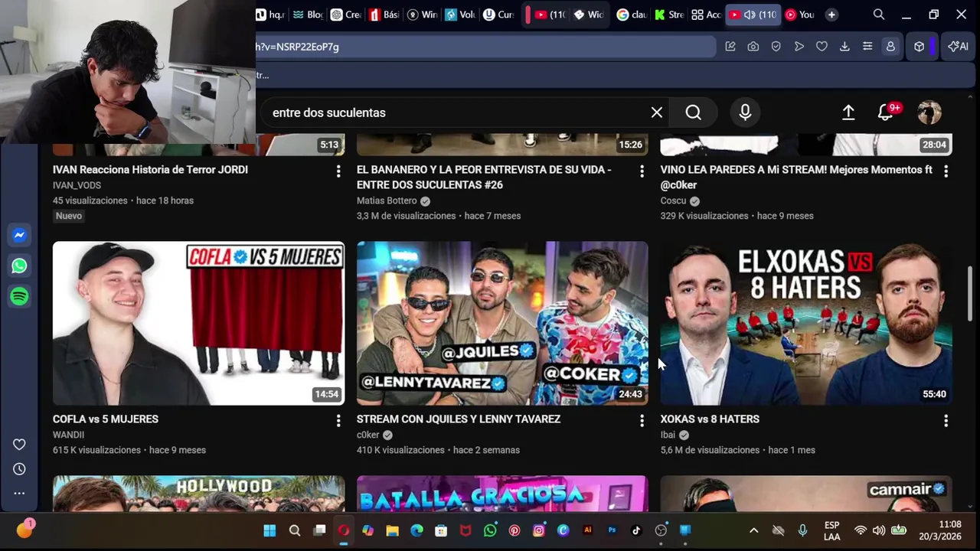Click the heart bookmark icon in address bar
980x551 pixels.
tap(822, 47)
